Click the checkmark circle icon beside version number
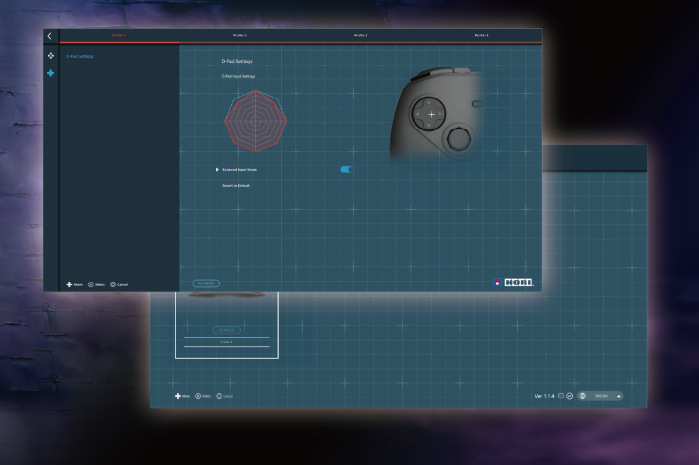The image size is (699, 465). [570, 396]
